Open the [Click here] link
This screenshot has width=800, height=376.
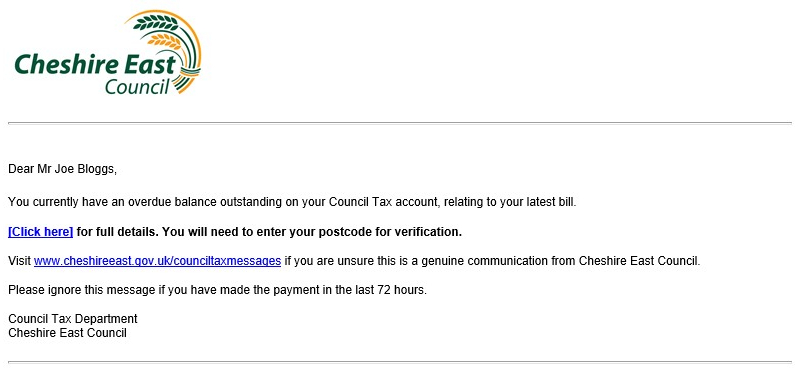(41, 232)
